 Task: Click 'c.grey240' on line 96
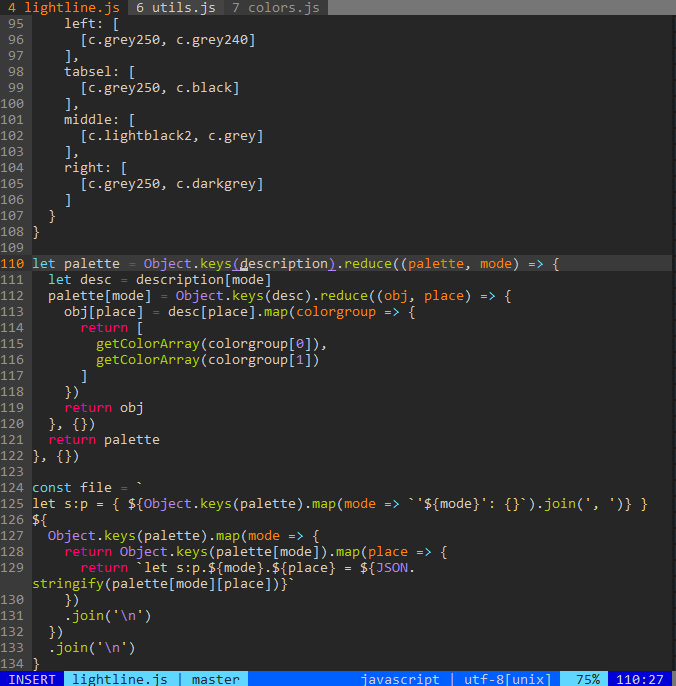(212, 39)
